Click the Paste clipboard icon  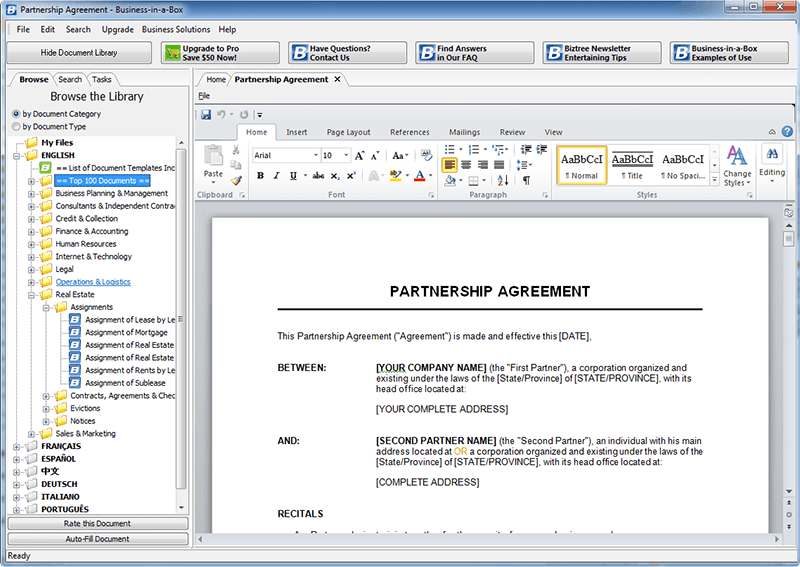(213, 160)
